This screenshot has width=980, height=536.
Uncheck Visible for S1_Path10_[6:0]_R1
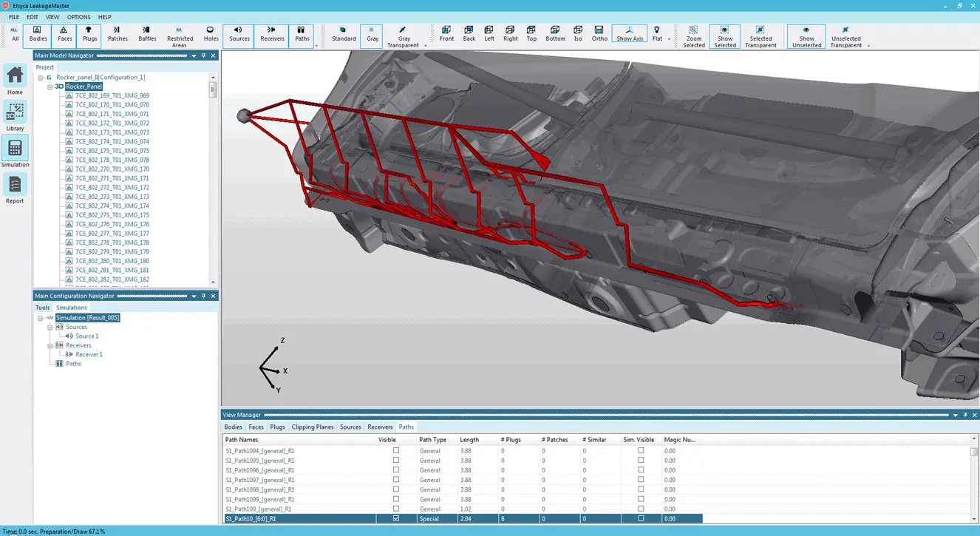(x=395, y=518)
